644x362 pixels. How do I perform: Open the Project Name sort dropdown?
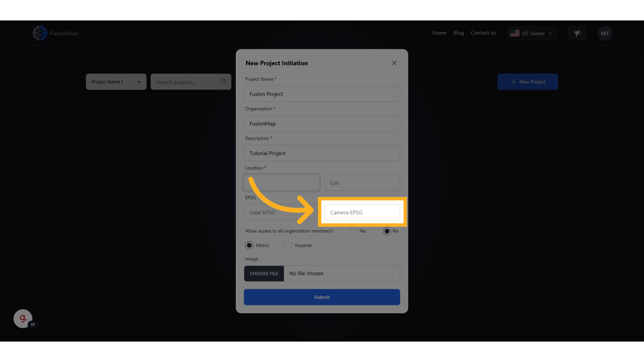pyautogui.click(x=116, y=82)
